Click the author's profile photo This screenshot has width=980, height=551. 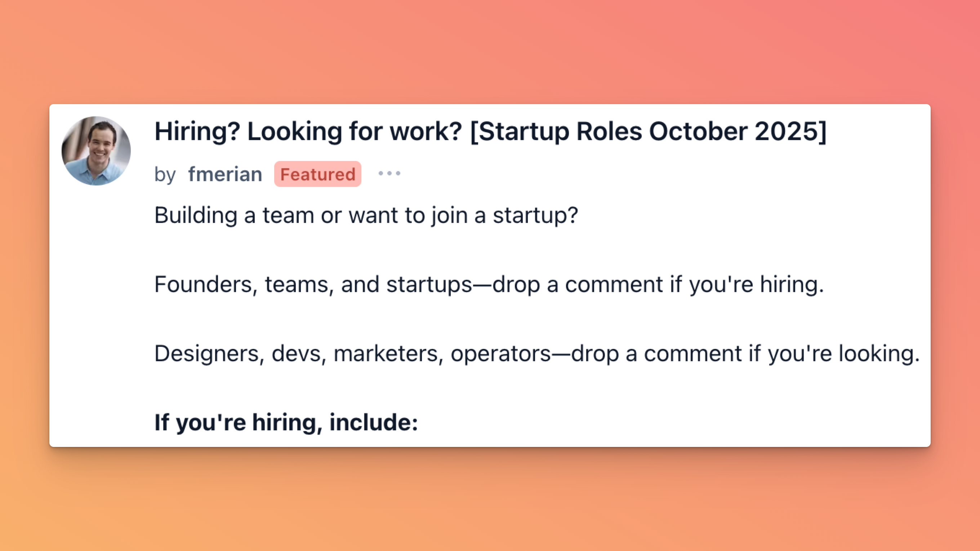96,151
